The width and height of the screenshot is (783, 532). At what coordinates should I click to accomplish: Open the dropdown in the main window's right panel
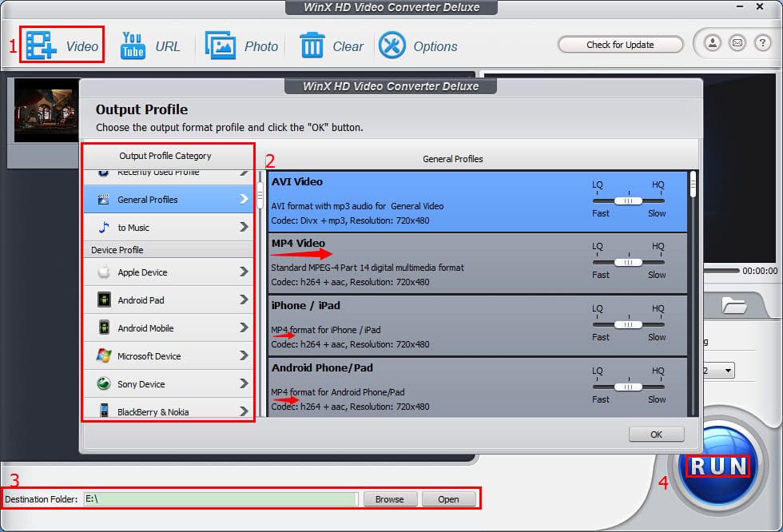[x=728, y=371]
